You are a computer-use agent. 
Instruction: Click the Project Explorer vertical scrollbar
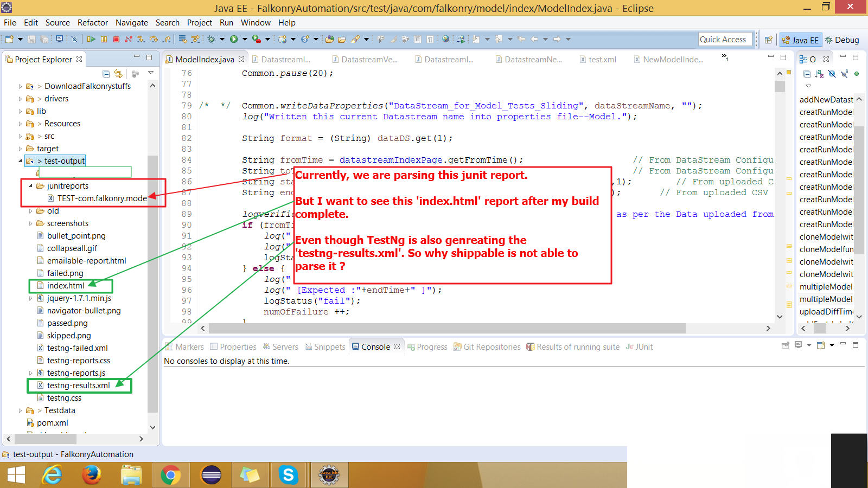click(x=152, y=283)
